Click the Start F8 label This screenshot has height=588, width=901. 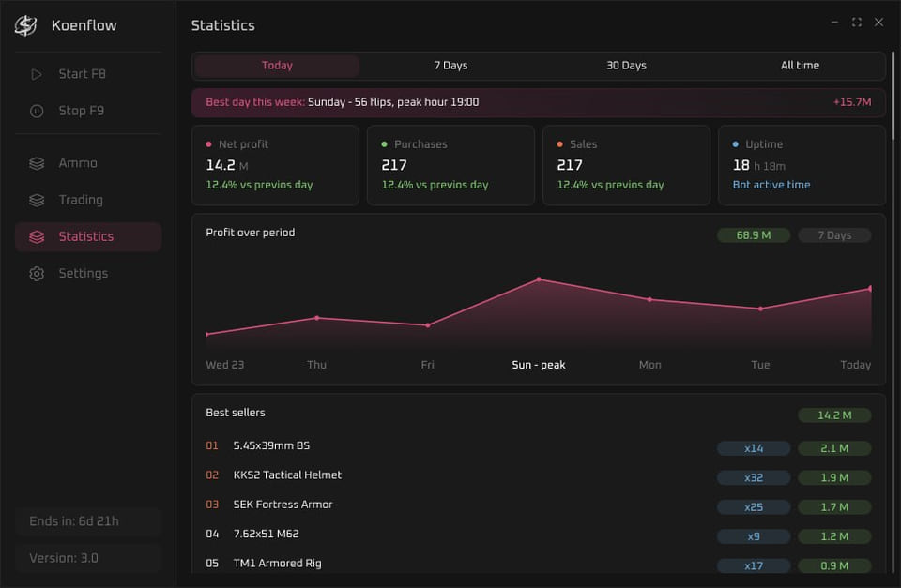pos(83,74)
